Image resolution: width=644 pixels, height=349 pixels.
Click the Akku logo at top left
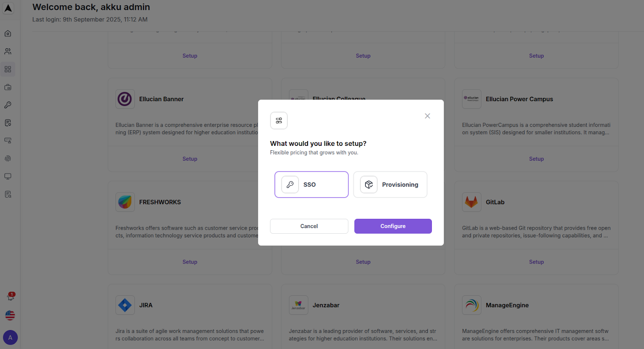click(x=8, y=8)
